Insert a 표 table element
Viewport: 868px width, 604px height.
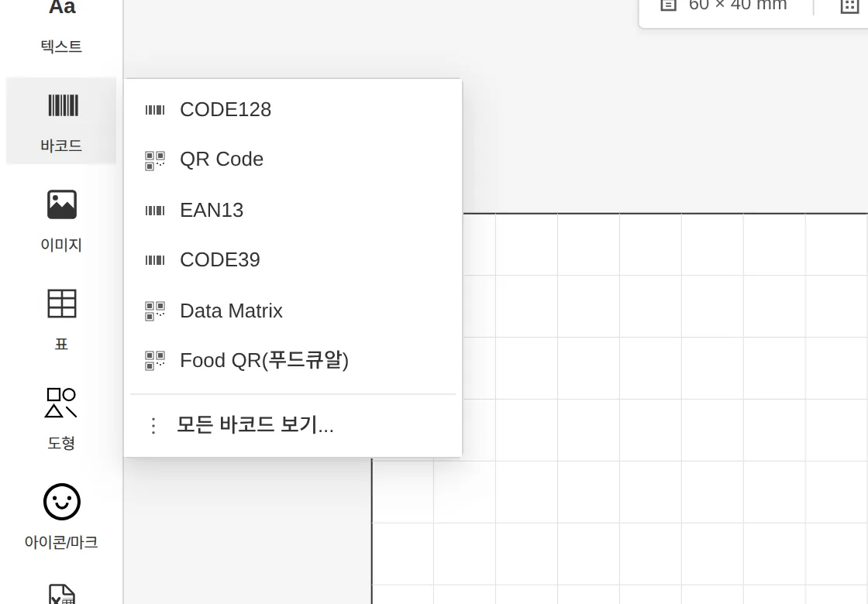(x=61, y=319)
